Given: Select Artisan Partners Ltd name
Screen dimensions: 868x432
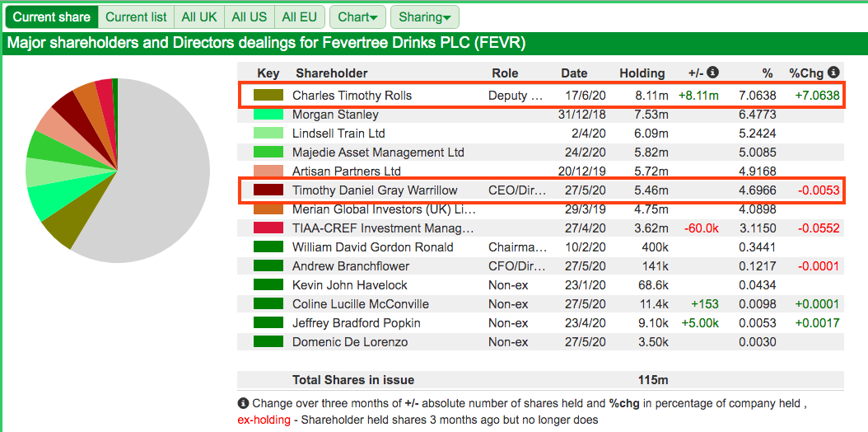Looking at the screenshot, I should coord(347,171).
